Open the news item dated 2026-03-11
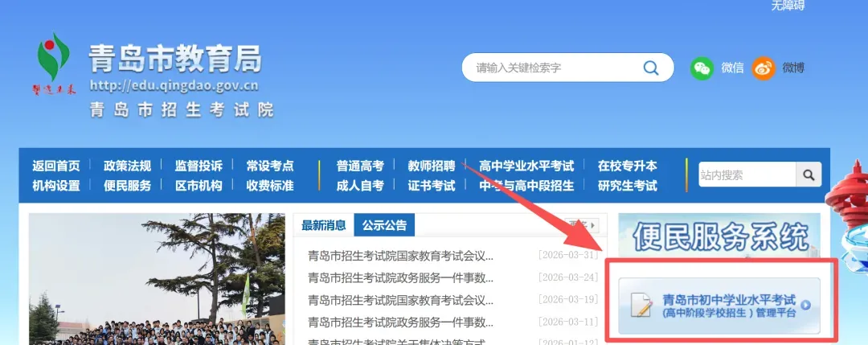Image resolution: width=868 pixels, height=345 pixels. pyautogui.click(x=400, y=322)
